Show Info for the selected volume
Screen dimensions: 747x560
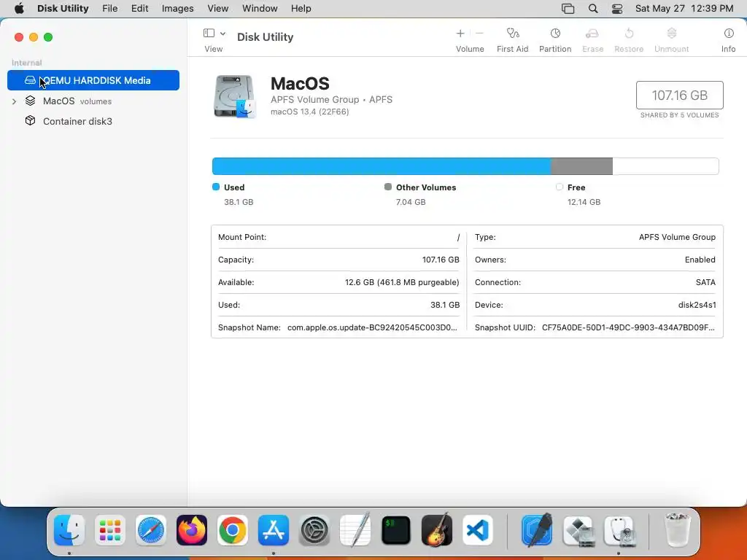(729, 34)
